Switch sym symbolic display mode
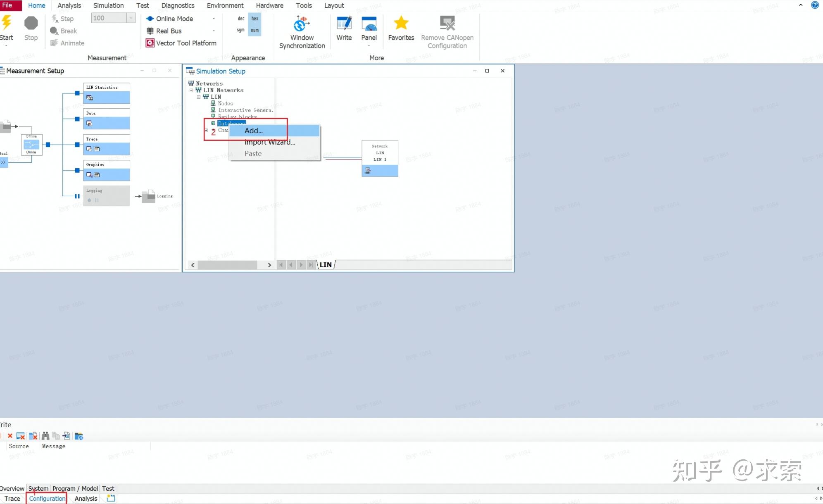The image size is (823, 504). [x=240, y=30]
